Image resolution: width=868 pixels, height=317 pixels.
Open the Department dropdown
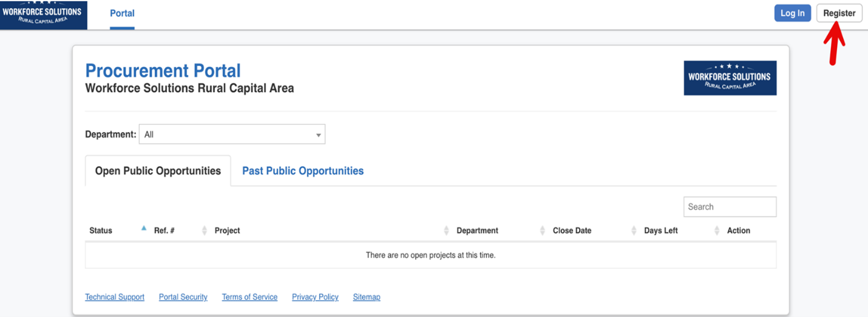point(232,135)
